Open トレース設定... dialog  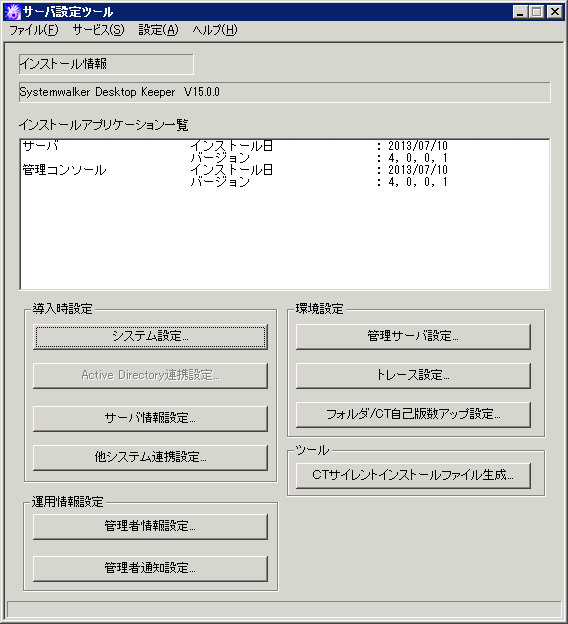413,376
